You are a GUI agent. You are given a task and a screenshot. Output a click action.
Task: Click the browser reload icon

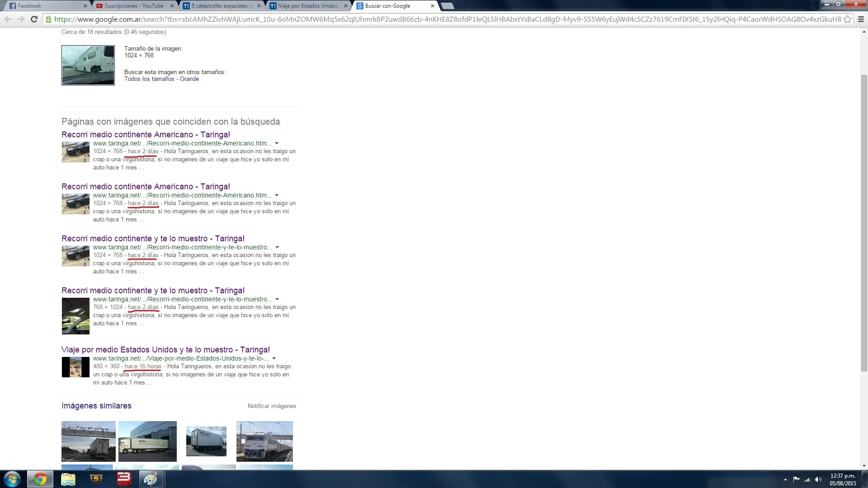[34, 19]
